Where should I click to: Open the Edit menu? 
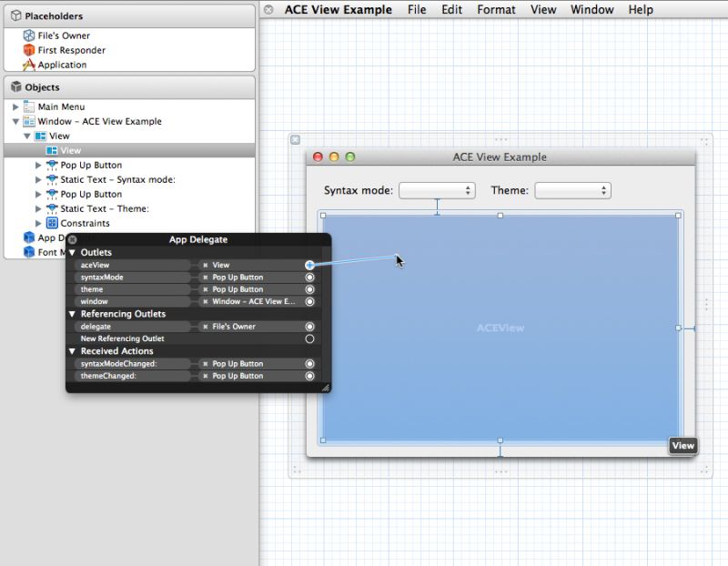coord(451,9)
